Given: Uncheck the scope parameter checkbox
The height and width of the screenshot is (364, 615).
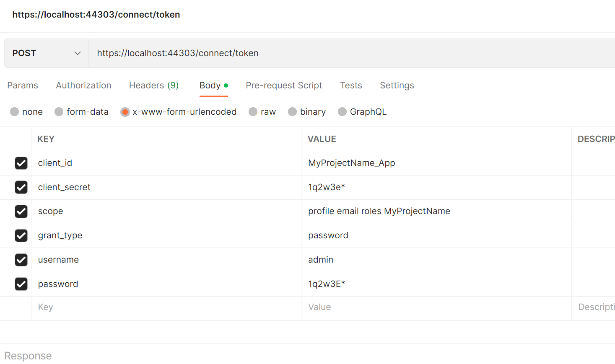Looking at the screenshot, I should (x=21, y=212).
